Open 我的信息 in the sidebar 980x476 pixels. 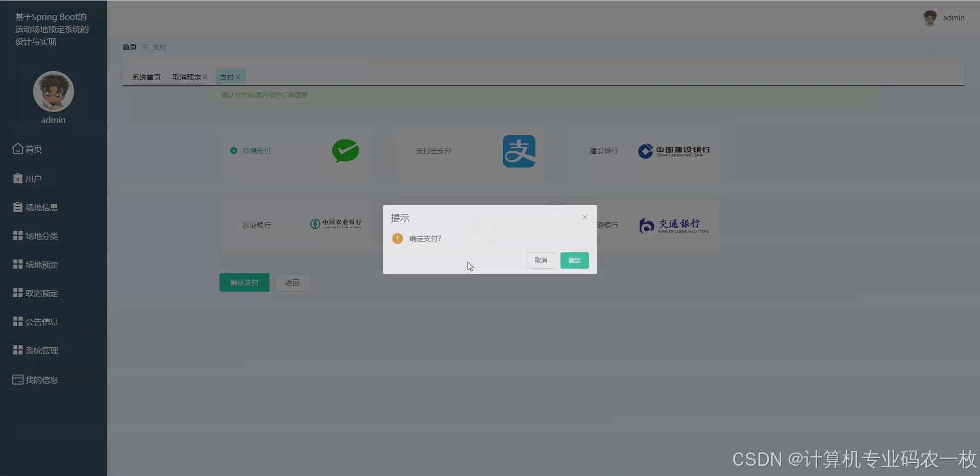click(42, 380)
